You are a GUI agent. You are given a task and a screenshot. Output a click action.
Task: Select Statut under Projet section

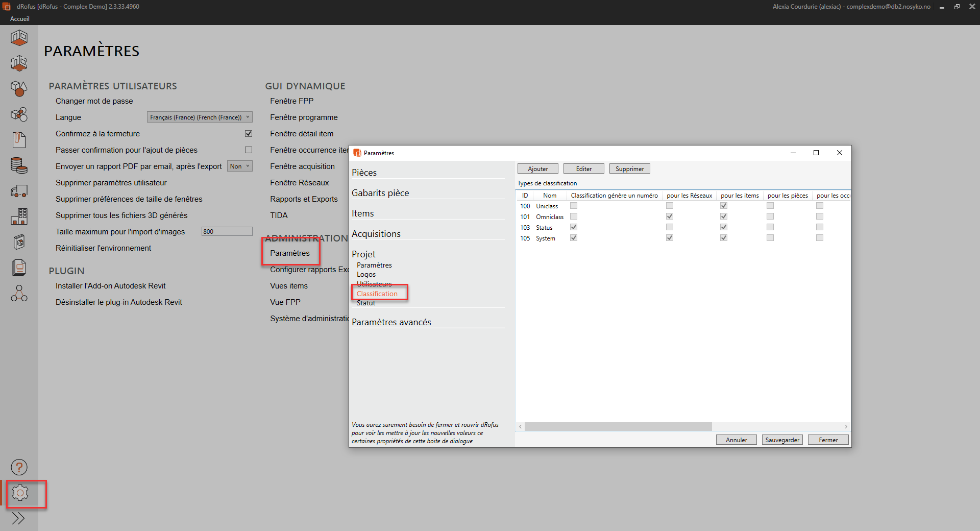(366, 303)
